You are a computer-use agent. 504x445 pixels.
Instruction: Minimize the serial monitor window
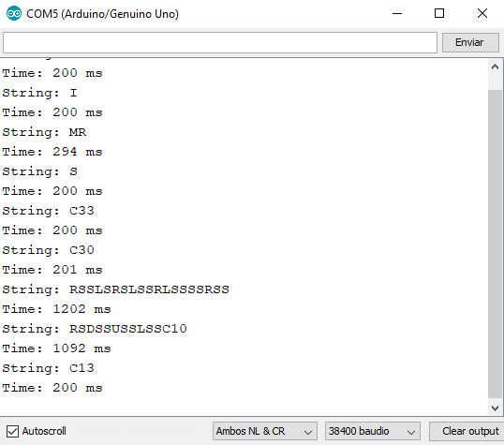pos(397,13)
